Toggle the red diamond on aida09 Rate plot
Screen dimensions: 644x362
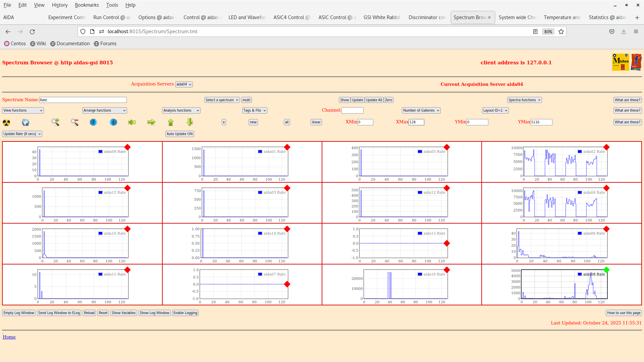tap(127, 147)
